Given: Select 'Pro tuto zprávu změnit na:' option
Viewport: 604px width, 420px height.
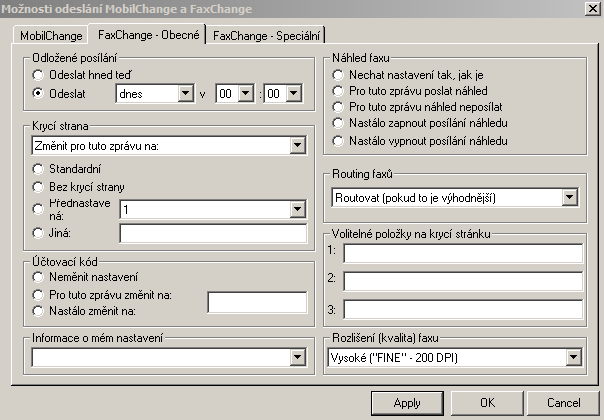Looking at the screenshot, I should [38, 295].
